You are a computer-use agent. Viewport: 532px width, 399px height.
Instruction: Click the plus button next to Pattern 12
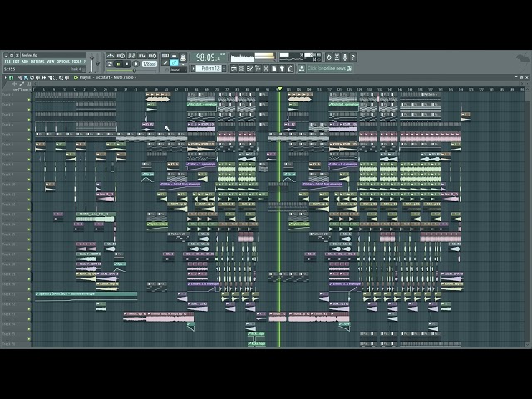coord(224,68)
